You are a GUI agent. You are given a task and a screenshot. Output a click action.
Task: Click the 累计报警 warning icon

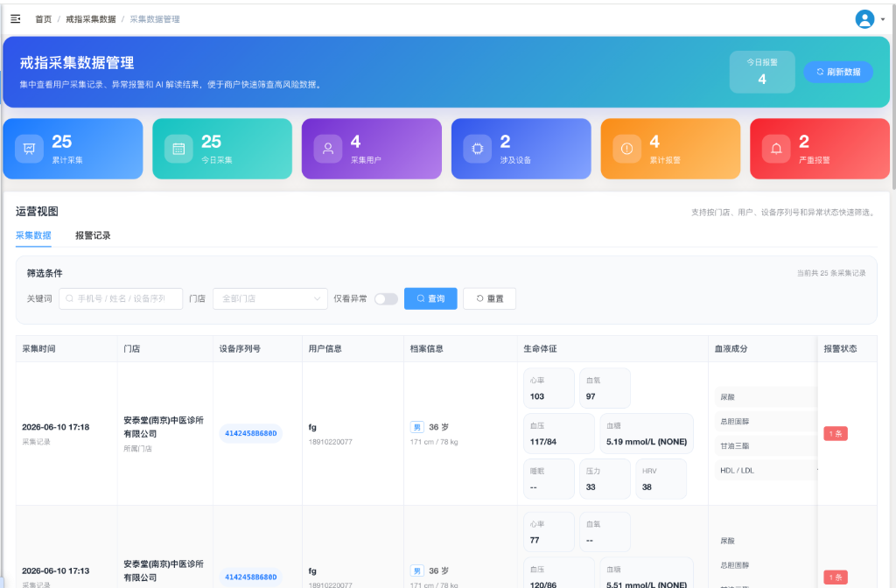coord(626,149)
